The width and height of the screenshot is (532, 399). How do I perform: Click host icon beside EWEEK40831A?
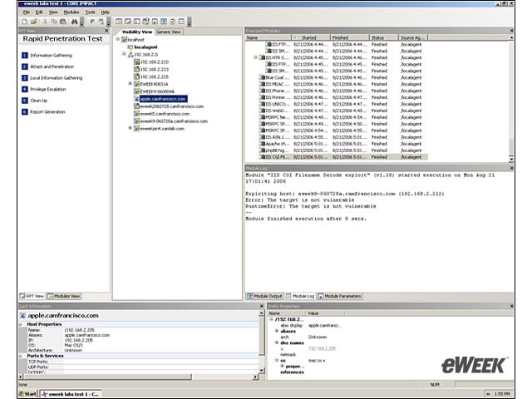click(x=136, y=84)
